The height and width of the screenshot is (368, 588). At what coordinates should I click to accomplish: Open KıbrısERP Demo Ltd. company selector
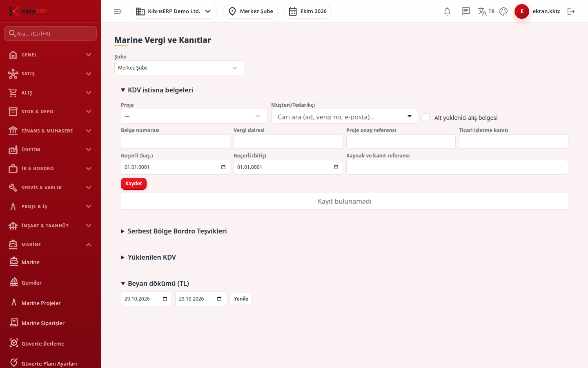(174, 11)
